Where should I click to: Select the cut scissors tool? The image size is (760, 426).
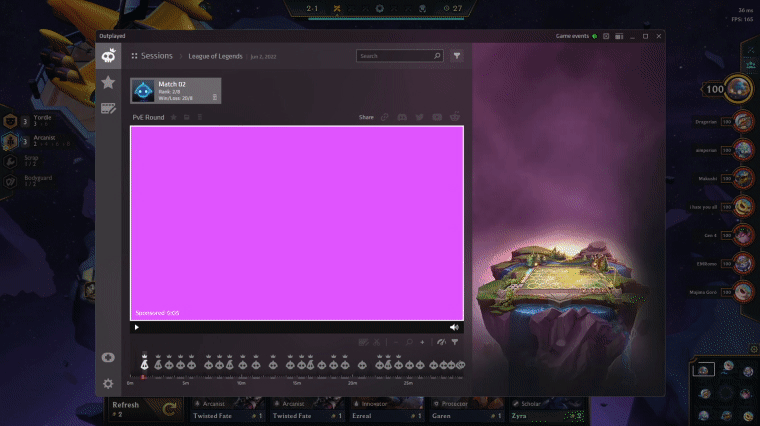[x=377, y=342]
